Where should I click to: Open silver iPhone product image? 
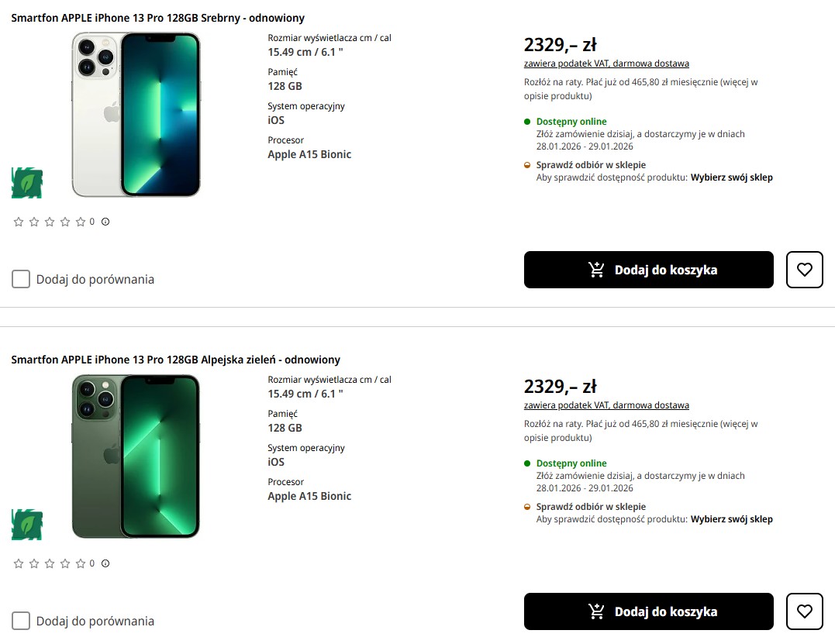[x=136, y=114]
